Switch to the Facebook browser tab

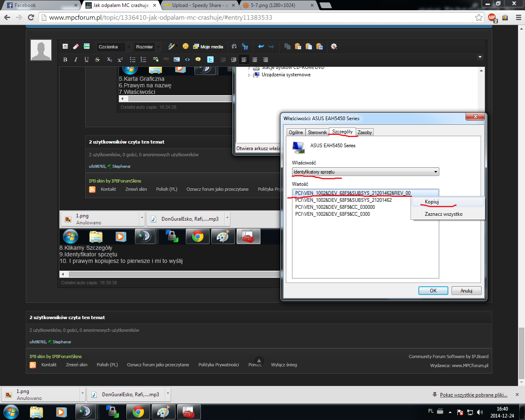click(41, 5)
